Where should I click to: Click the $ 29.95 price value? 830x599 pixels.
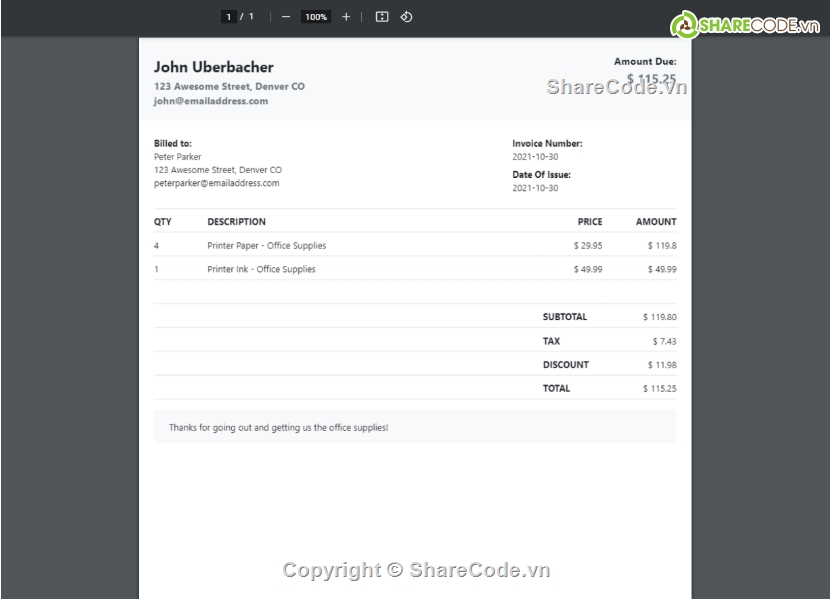click(x=588, y=246)
